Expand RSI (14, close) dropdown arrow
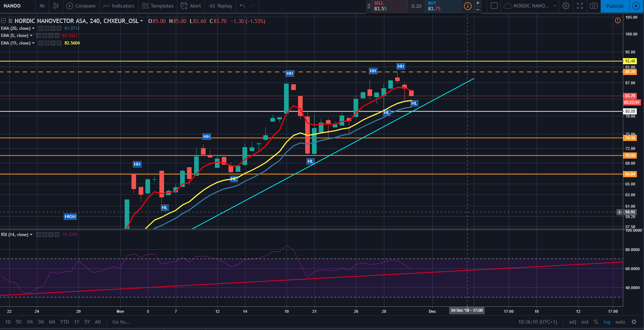This screenshot has width=644, height=330. [x=31, y=235]
